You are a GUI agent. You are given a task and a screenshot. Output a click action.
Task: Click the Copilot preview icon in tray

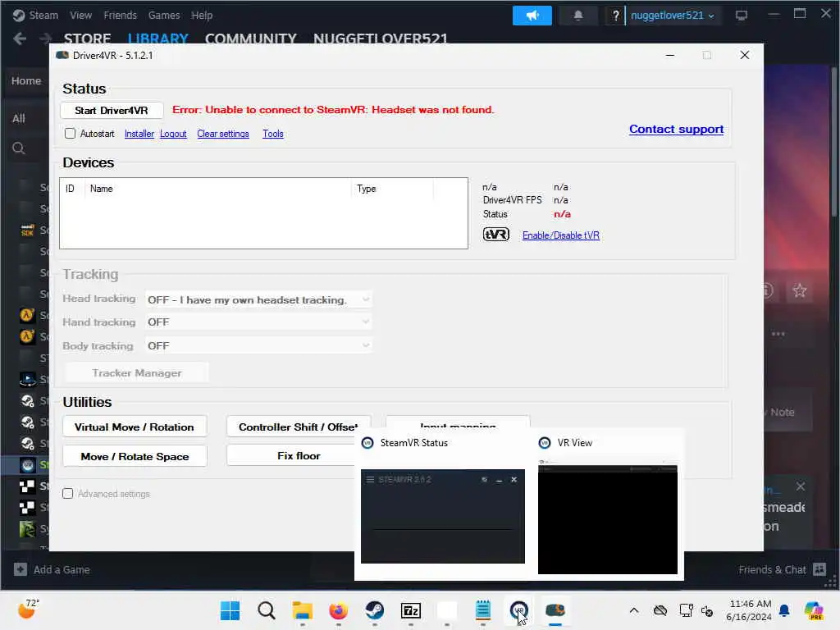814,610
